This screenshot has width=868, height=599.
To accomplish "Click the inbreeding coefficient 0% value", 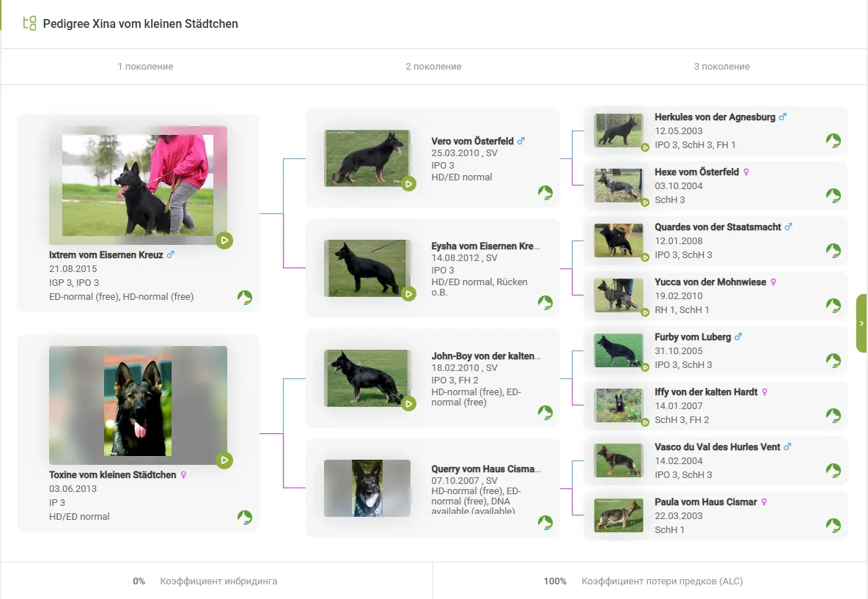I will 139,581.
